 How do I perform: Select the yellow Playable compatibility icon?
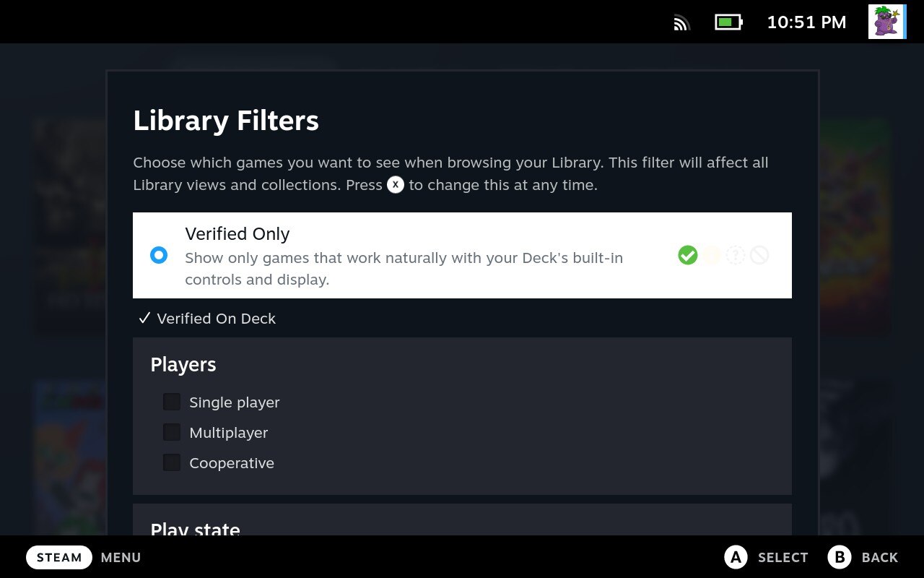[711, 255]
